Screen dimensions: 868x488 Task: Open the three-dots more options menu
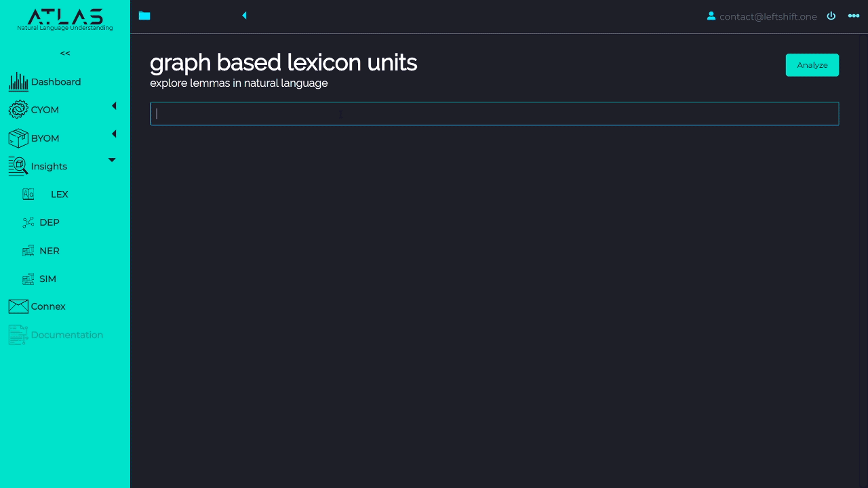tap(854, 16)
